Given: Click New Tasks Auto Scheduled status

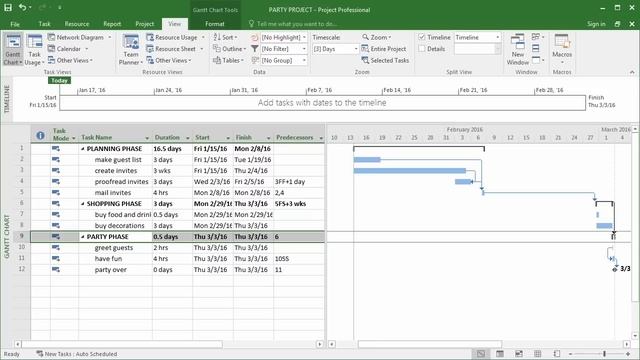Looking at the screenshot, I should coord(77,354).
